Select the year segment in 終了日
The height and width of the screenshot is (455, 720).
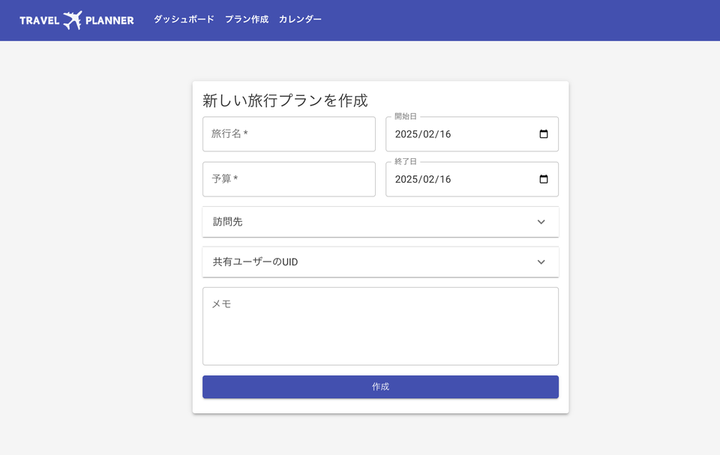(407, 179)
